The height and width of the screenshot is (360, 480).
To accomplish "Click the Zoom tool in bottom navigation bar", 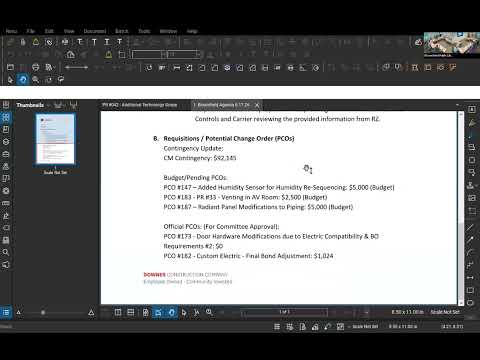I will click(209, 312).
